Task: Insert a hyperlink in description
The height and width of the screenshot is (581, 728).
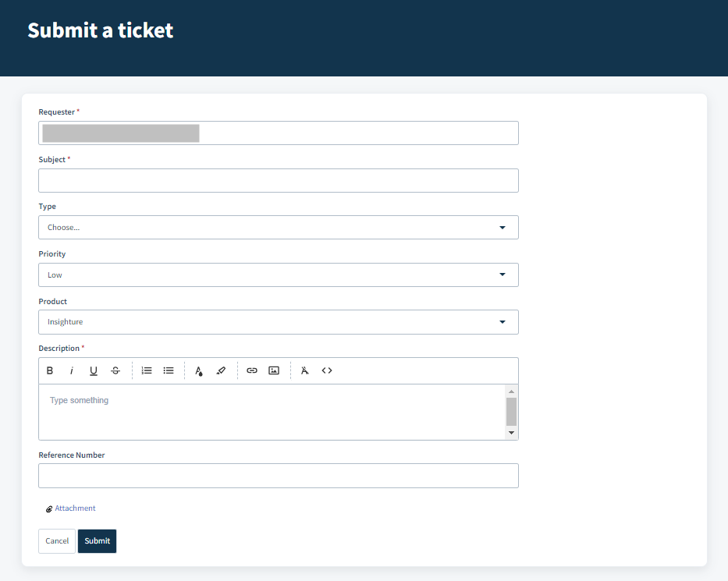Action: point(252,370)
